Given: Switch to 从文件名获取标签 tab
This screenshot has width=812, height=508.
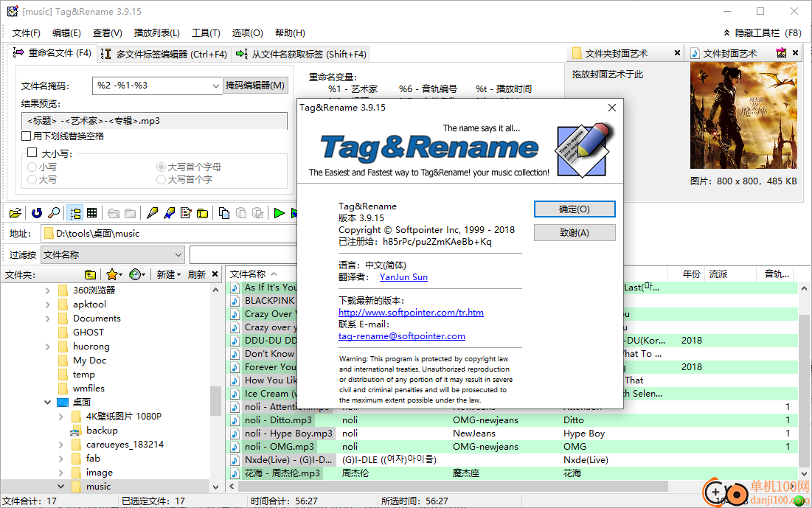Looking at the screenshot, I should pyautogui.click(x=301, y=54).
